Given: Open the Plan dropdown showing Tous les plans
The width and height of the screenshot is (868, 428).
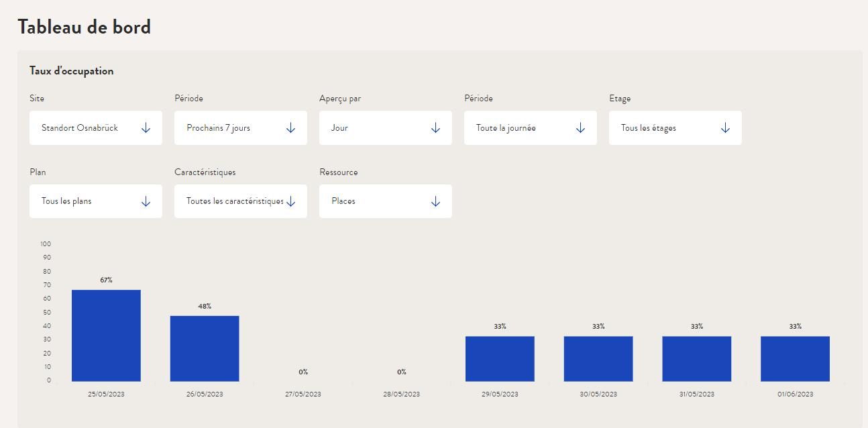Looking at the screenshot, I should point(96,201).
